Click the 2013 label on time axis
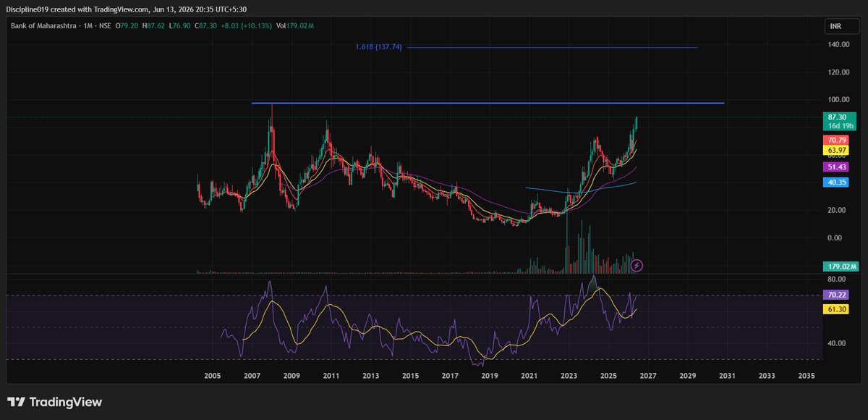The width and height of the screenshot is (868, 420). 371,376
